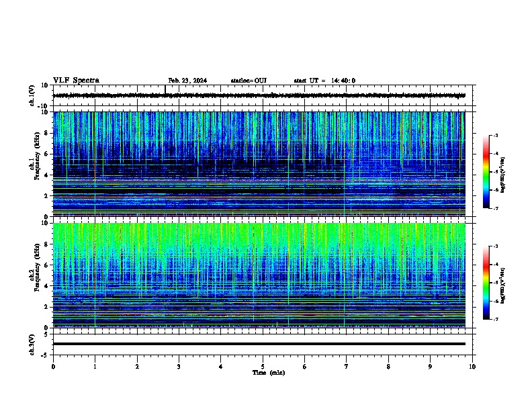The width and height of the screenshot is (532, 411).
Task: Click the "8" kHz tick on the ch.1 frequency axis
Action: tap(46, 133)
